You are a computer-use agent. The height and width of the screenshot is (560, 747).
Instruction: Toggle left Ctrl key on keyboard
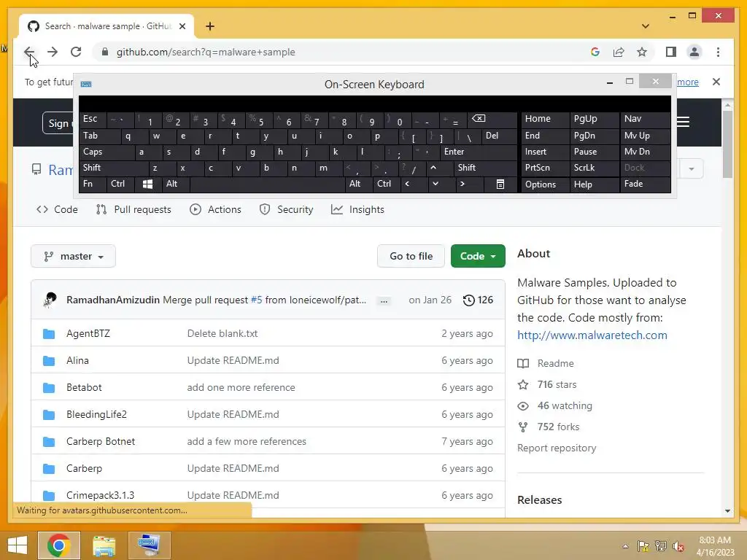pyautogui.click(x=120, y=184)
